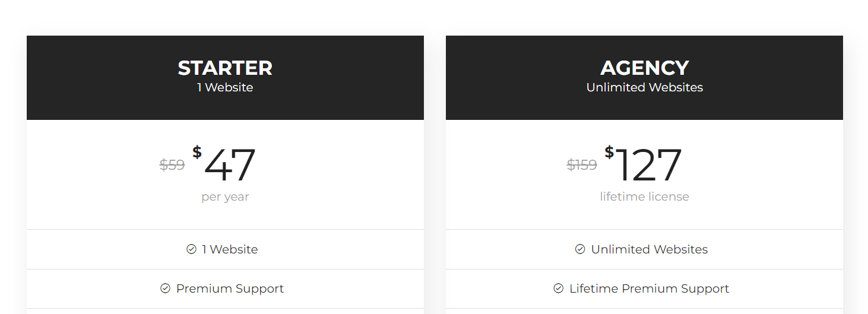
Task: Click the crossed-out $59 original price
Action: point(172,164)
